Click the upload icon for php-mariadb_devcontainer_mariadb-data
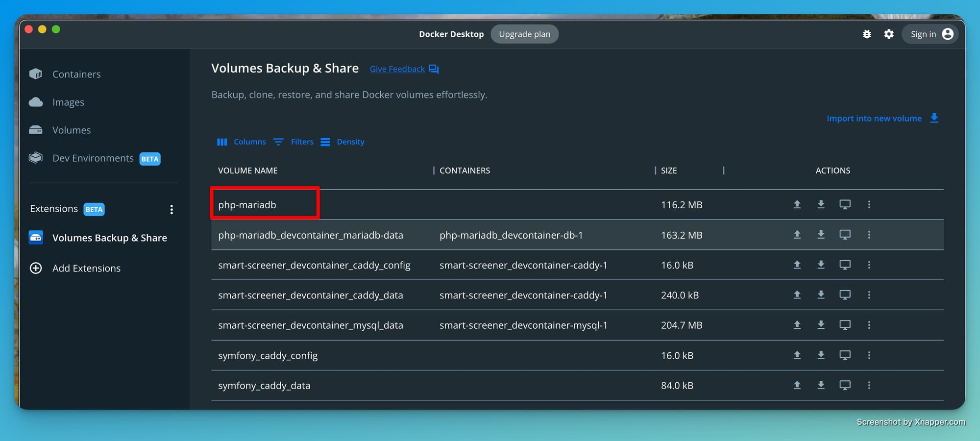Screen dimensions: 980x441 797,235
